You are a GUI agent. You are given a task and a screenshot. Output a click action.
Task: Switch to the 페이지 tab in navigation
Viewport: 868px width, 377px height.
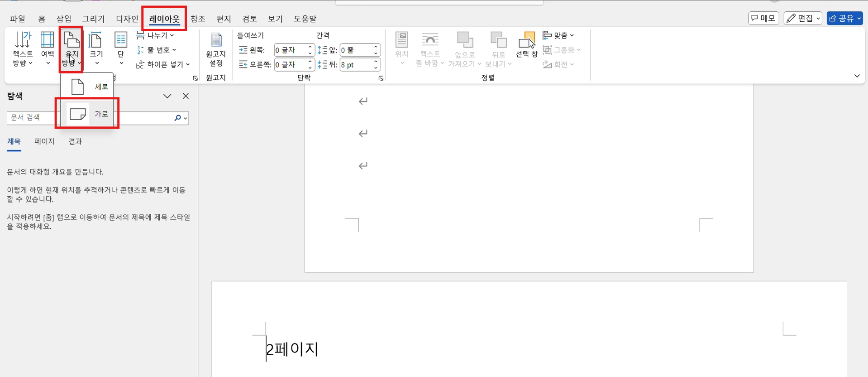(x=44, y=141)
